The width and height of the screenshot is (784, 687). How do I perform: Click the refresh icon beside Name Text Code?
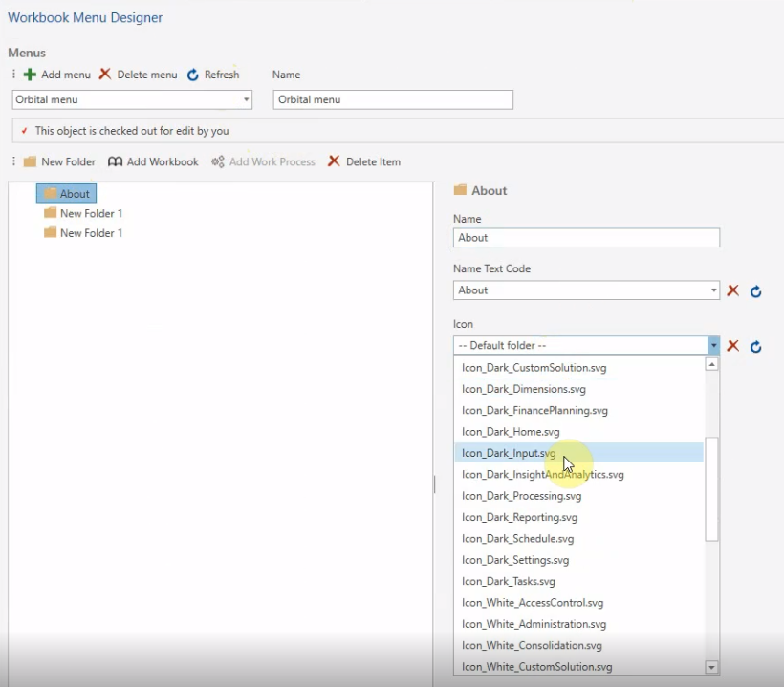pyautogui.click(x=755, y=290)
